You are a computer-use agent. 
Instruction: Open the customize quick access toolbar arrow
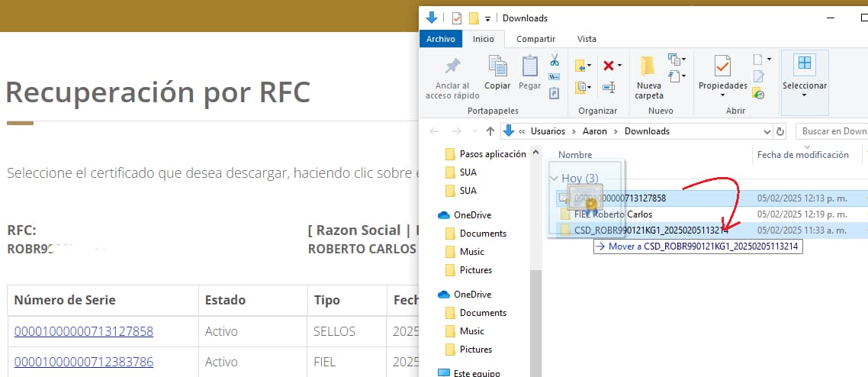click(487, 18)
